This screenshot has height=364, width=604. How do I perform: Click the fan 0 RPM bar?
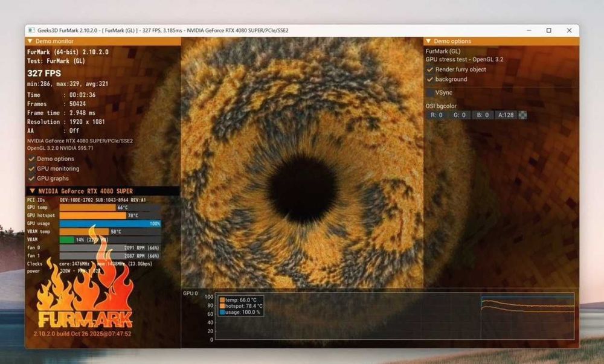coord(110,247)
